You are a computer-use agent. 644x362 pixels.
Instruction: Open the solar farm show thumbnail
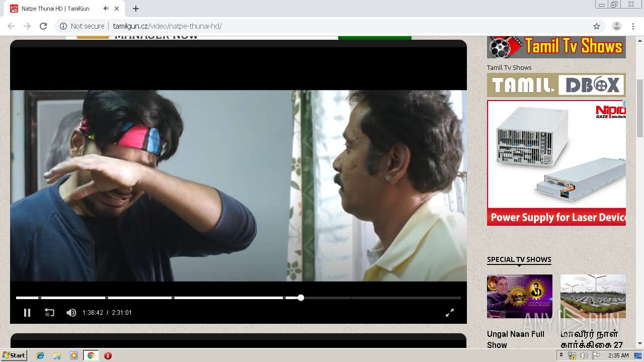[x=593, y=296]
